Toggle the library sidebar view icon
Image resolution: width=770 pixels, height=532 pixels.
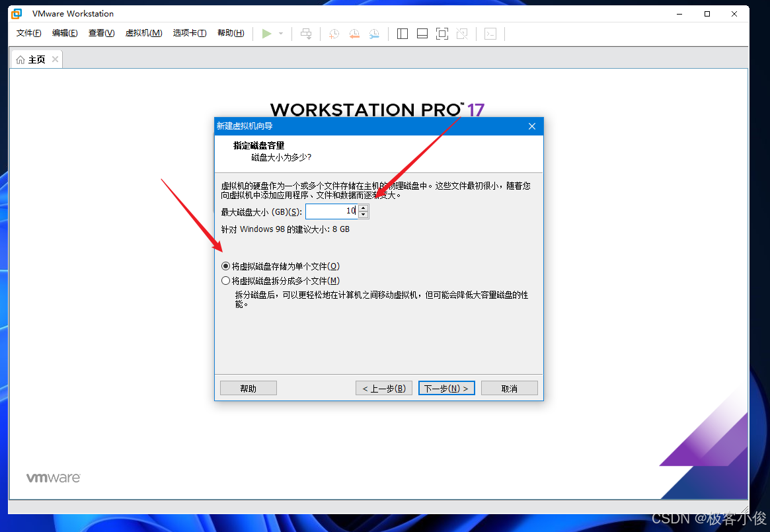[x=403, y=34]
